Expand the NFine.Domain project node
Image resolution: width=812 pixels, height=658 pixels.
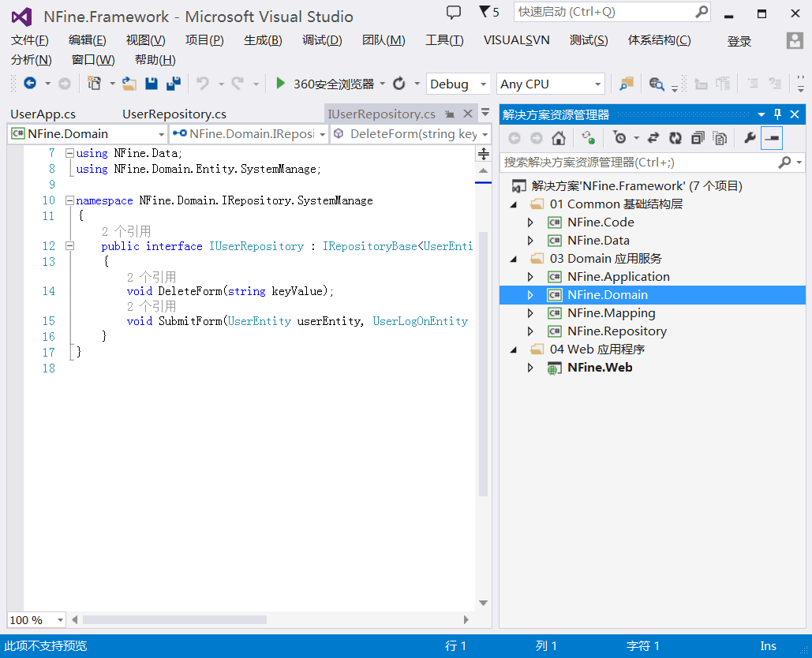point(530,294)
